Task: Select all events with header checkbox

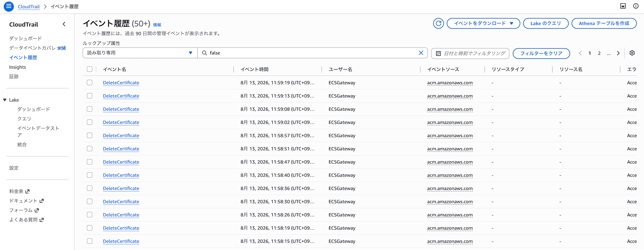Action: coord(90,69)
